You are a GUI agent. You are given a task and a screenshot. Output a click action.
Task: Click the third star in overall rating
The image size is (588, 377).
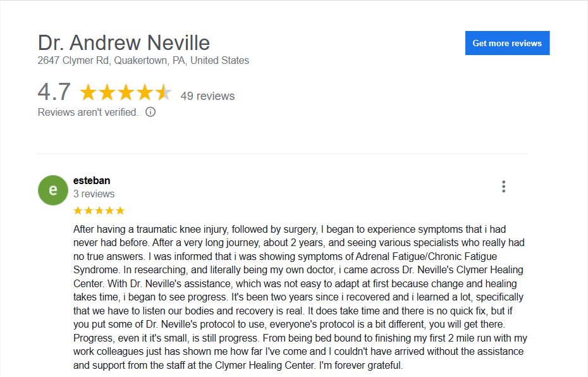pos(126,92)
